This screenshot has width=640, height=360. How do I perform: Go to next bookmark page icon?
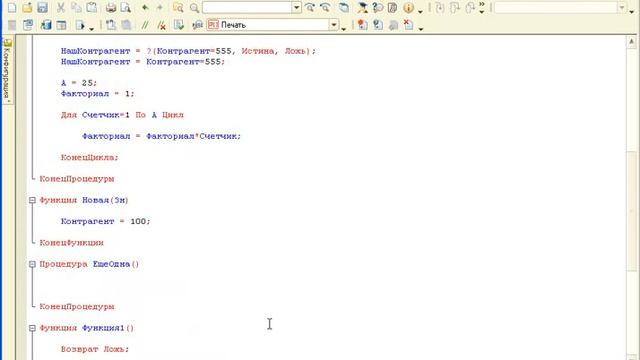[378, 25]
